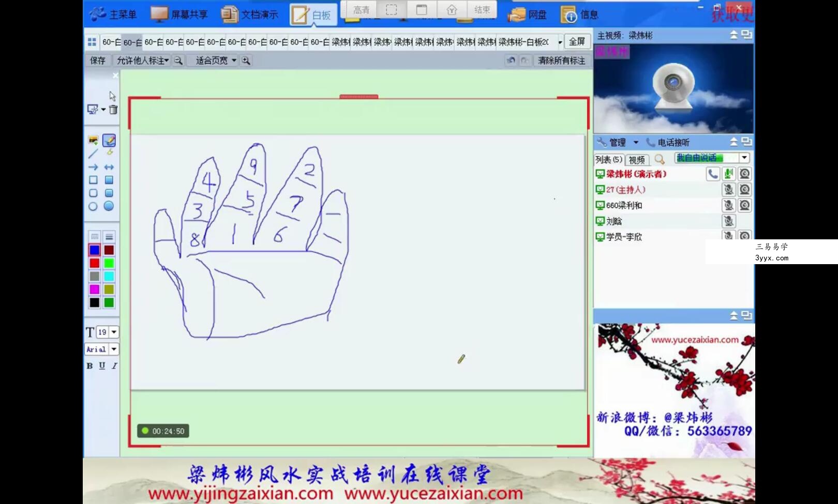Select the single arrow tool
Screen dimensions: 838x504
tap(93, 167)
